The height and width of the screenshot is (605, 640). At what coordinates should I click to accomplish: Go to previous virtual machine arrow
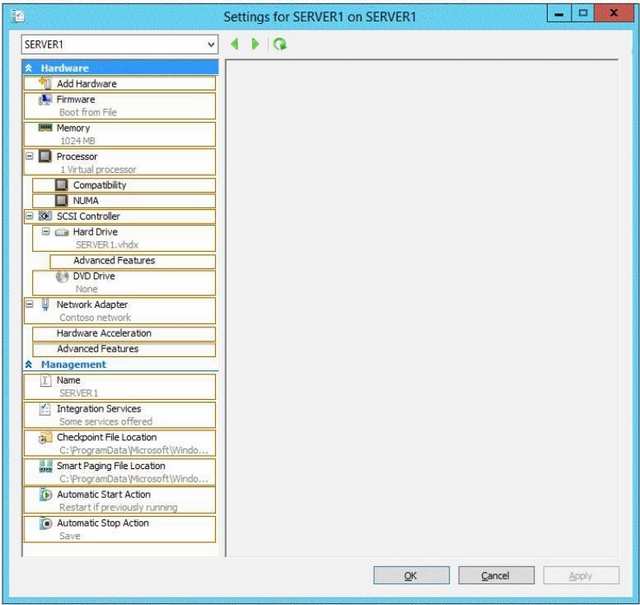click(x=235, y=44)
